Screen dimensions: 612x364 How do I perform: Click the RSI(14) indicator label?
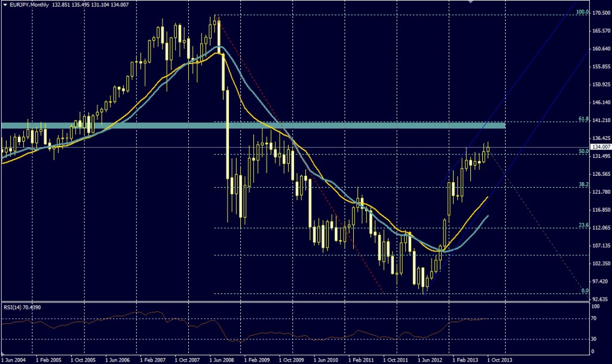pyautogui.click(x=14, y=307)
